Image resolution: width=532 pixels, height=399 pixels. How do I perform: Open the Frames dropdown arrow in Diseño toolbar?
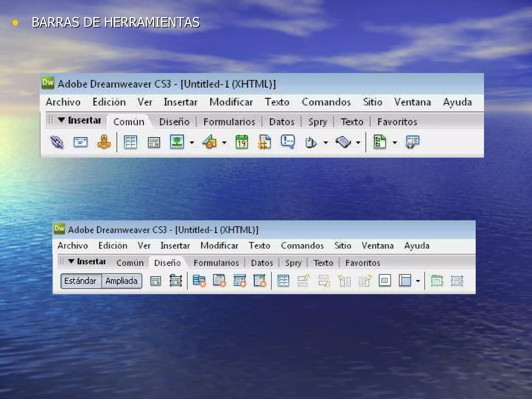pos(418,281)
